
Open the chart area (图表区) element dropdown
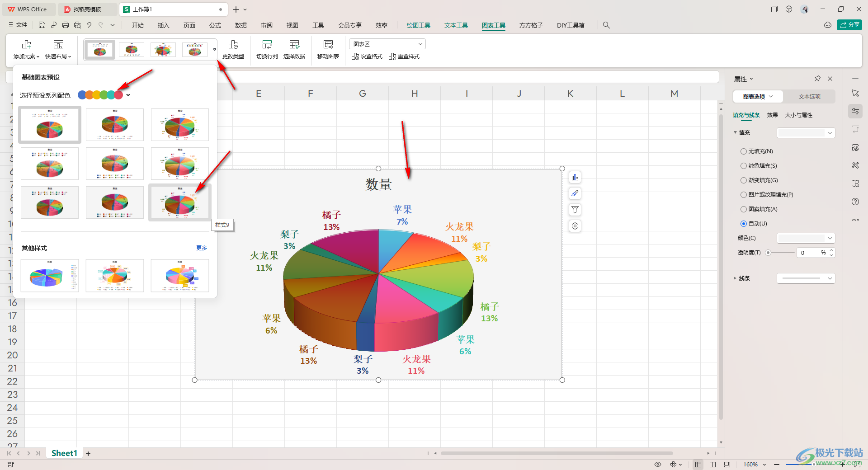(x=387, y=44)
